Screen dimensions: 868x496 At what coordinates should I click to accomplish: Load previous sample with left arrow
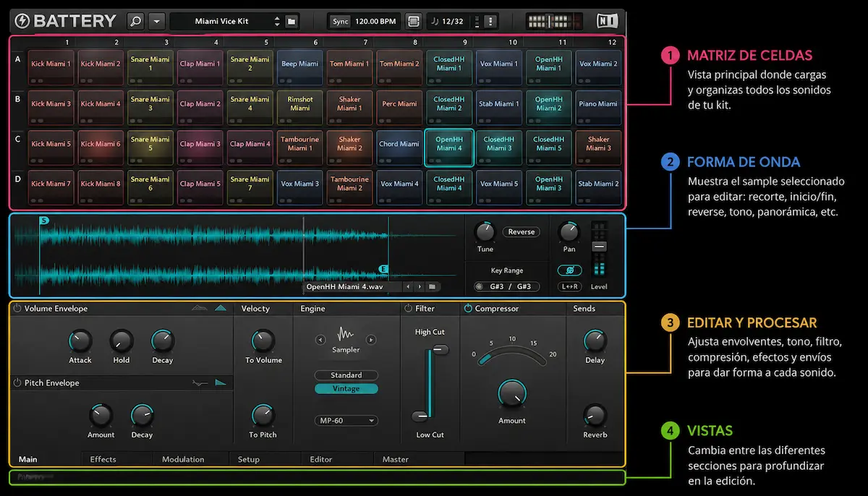pos(407,287)
